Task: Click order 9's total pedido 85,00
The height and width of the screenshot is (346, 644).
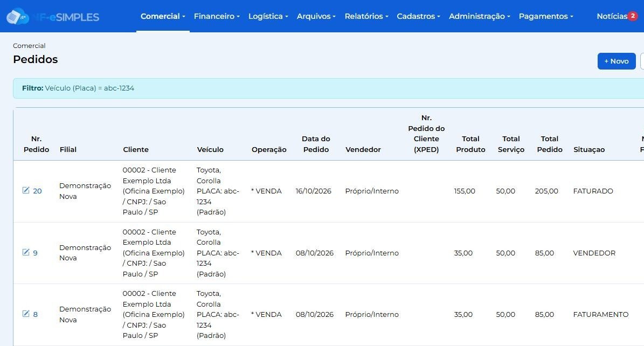Action: point(544,253)
